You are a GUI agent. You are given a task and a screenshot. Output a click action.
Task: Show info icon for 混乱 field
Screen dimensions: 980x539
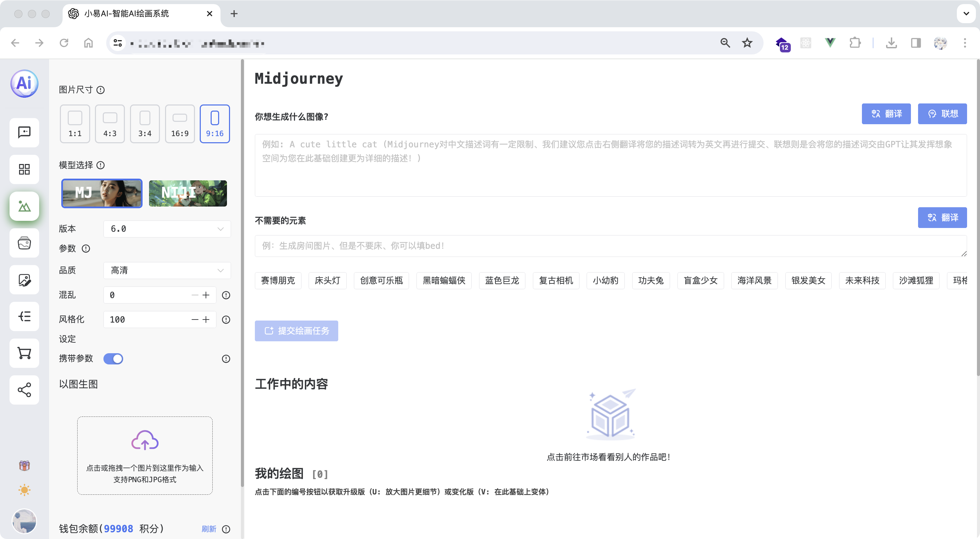point(226,295)
